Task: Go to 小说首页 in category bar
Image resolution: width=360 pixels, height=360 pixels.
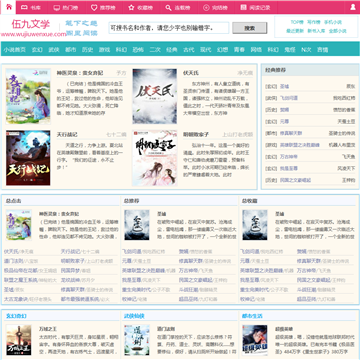Action: tap(15, 50)
